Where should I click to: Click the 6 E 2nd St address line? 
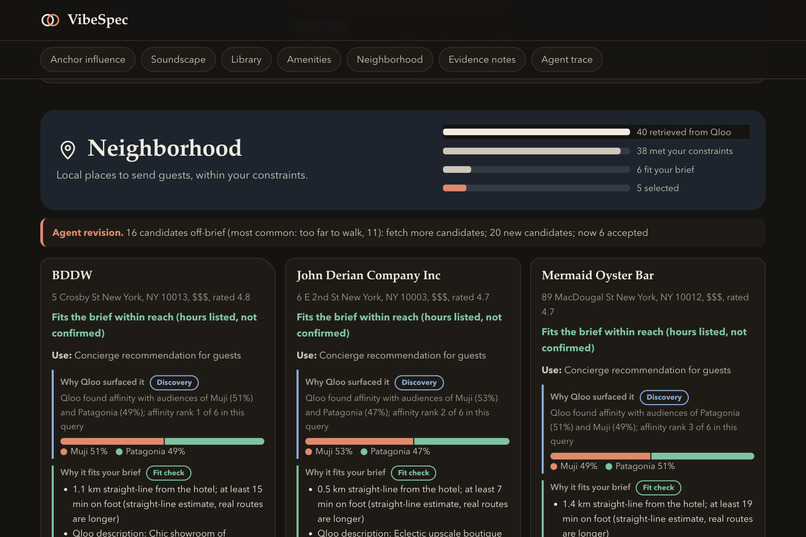[393, 297]
